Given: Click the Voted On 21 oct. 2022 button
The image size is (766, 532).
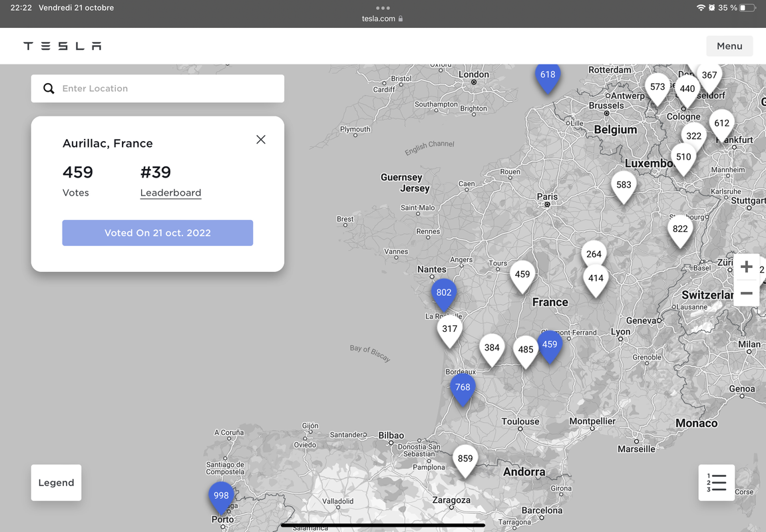Looking at the screenshot, I should [x=157, y=233].
